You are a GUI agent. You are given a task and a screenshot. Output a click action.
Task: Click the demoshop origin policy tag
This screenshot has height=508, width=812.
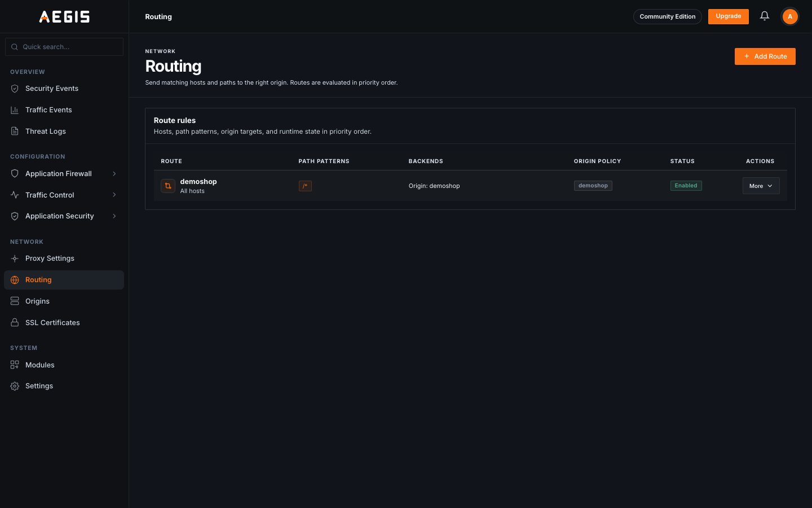[593, 186]
